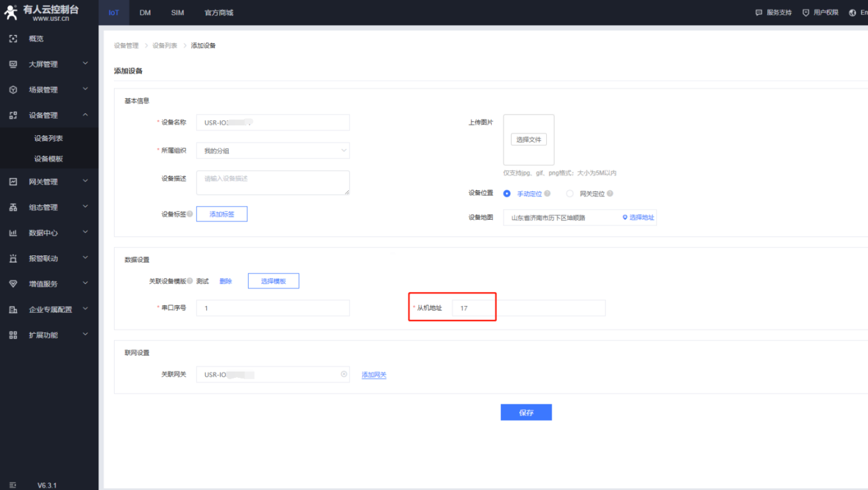Switch to the DM top tab
Image resolution: width=868 pixels, height=490 pixels.
(x=145, y=13)
